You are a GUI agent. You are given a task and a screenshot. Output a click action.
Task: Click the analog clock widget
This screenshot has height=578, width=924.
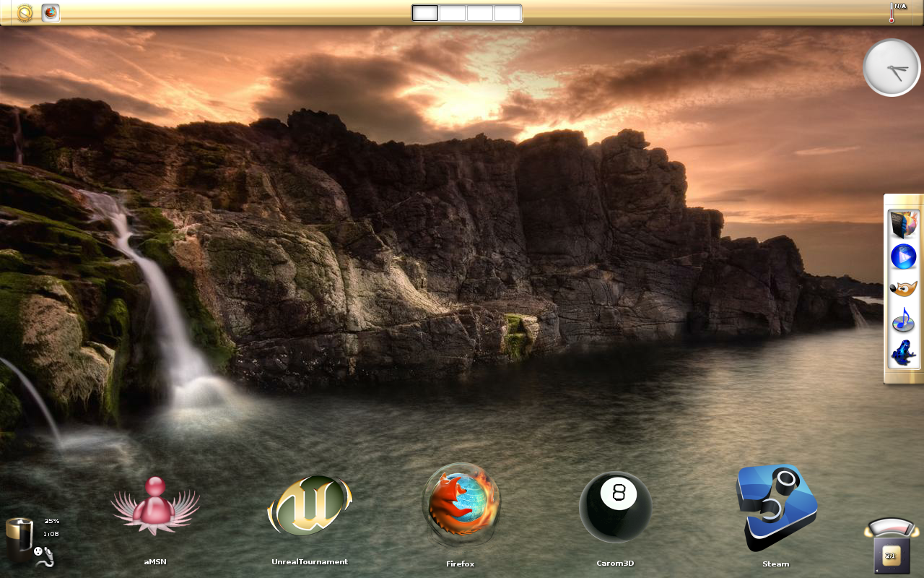tap(892, 67)
